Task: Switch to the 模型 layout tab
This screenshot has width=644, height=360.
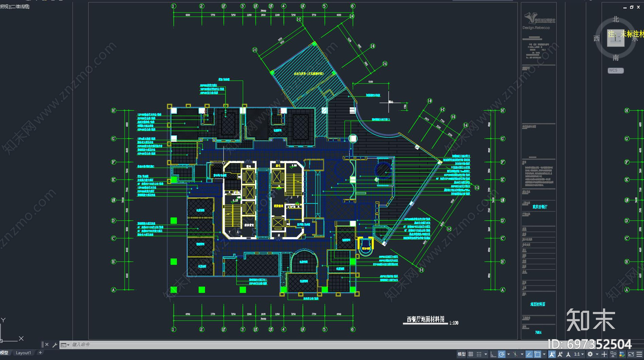Action: coord(4,353)
